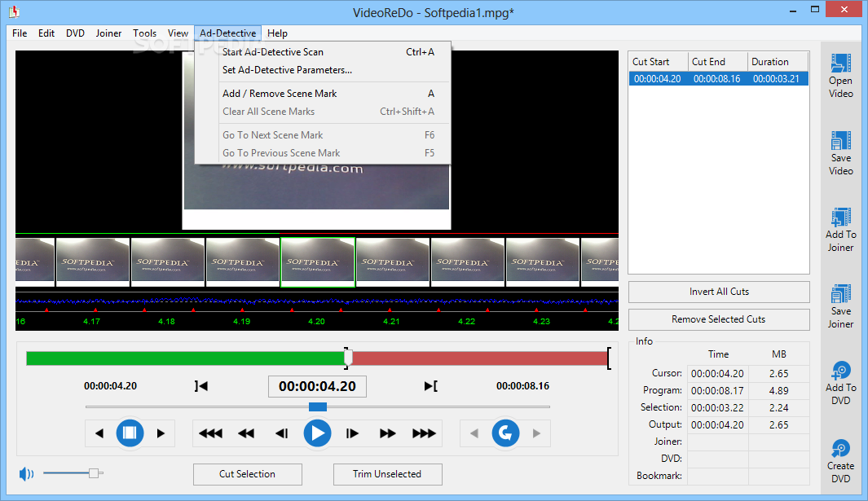Open the Help menu
Screen dimensions: 868x501
277,33
